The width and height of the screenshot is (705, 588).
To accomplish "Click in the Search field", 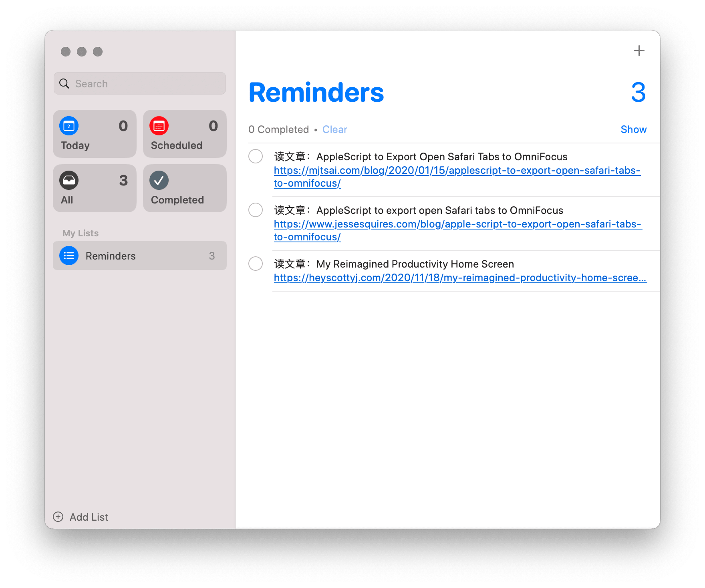I will [140, 83].
